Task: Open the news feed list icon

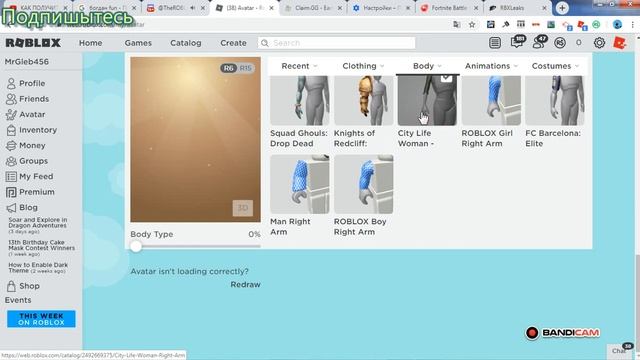Action: tap(495, 43)
